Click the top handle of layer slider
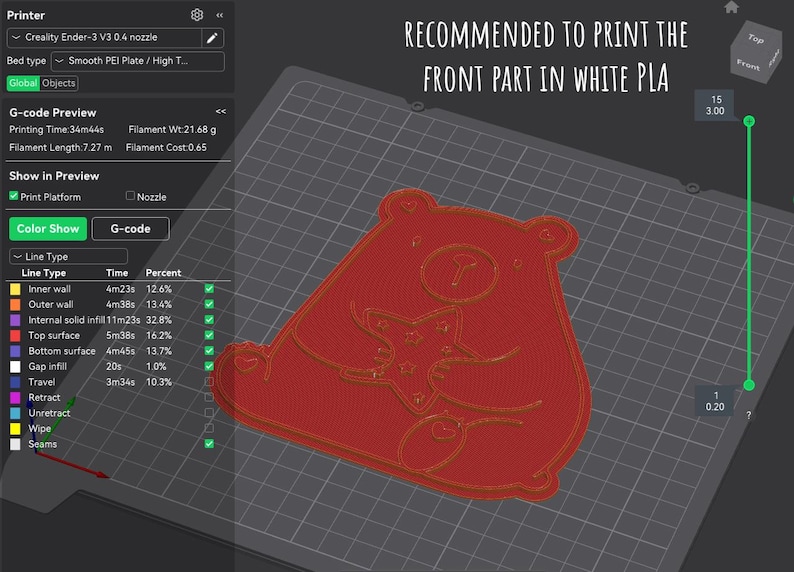Screen dimensions: 794x572 point(749,121)
